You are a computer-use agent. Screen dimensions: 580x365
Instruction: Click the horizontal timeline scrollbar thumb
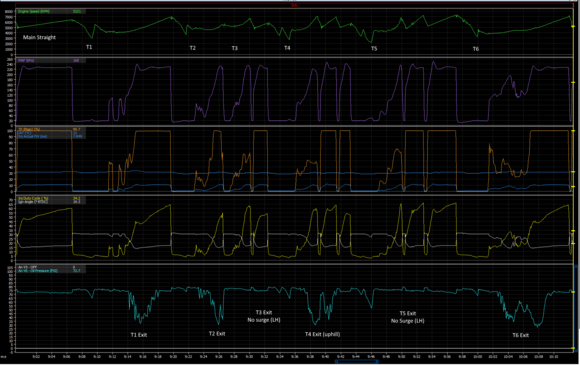coord(357,361)
